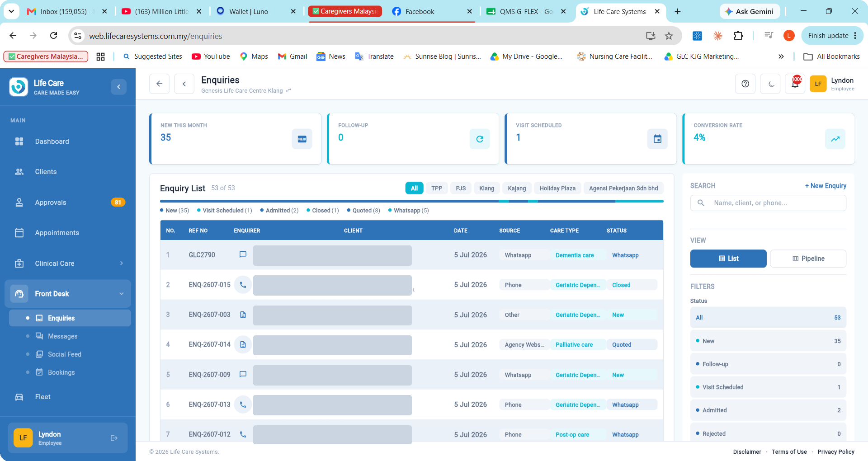Screen dimensions: 868x461
Task: Select the Kajang location tab
Action: [517, 188]
